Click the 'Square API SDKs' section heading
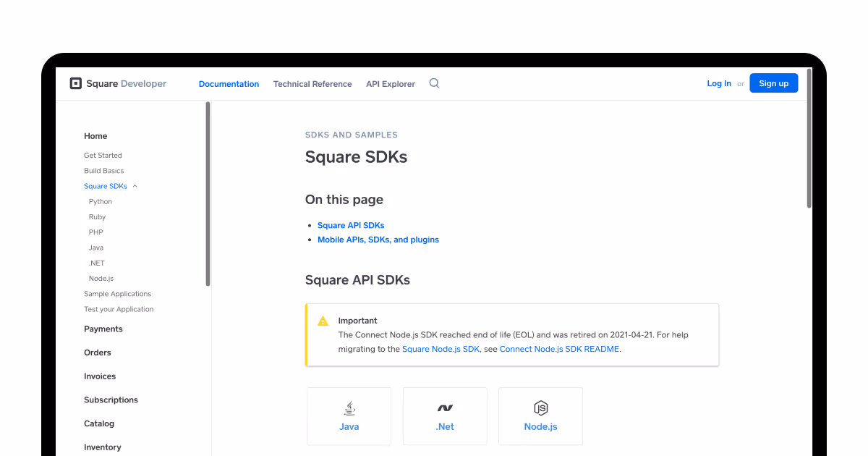The width and height of the screenshot is (868, 456). click(x=357, y=280)
